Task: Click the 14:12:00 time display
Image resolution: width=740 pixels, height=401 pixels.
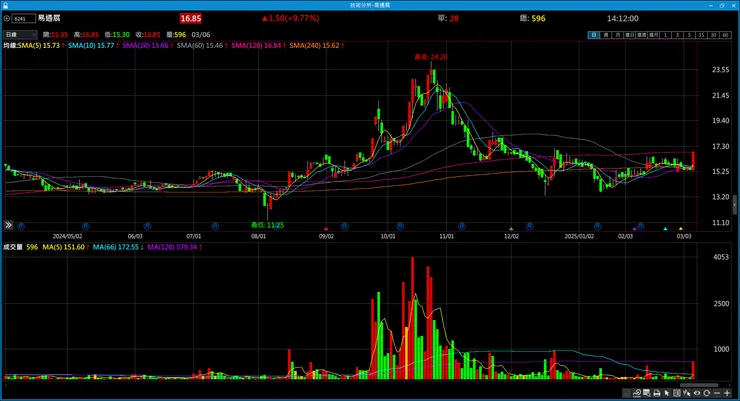Action: (x=622, y=18)
